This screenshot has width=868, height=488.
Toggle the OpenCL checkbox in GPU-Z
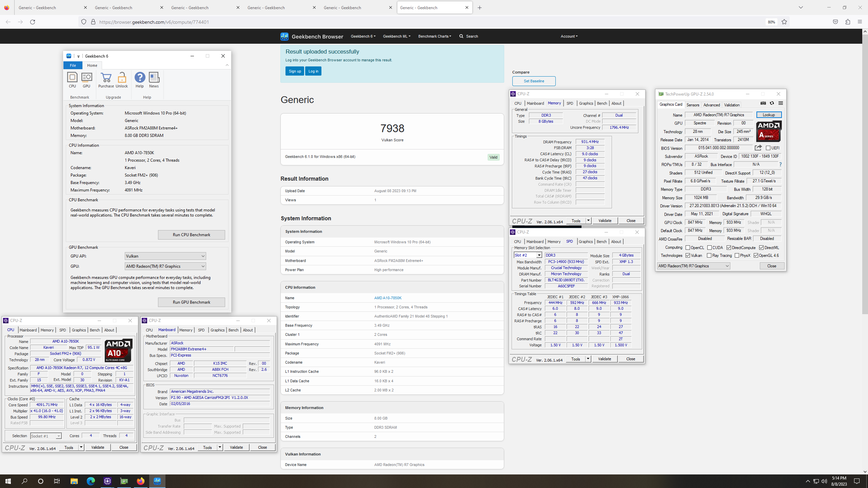click(x=688, y=248)
